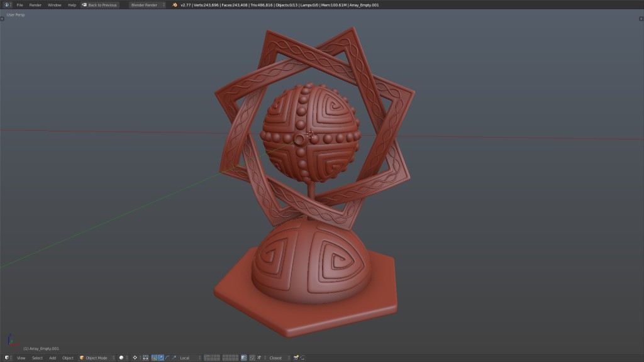This screenshot has height=362, width=644.
Task: Enable the snap magnet toggle
Action: [x=252, y=357]
